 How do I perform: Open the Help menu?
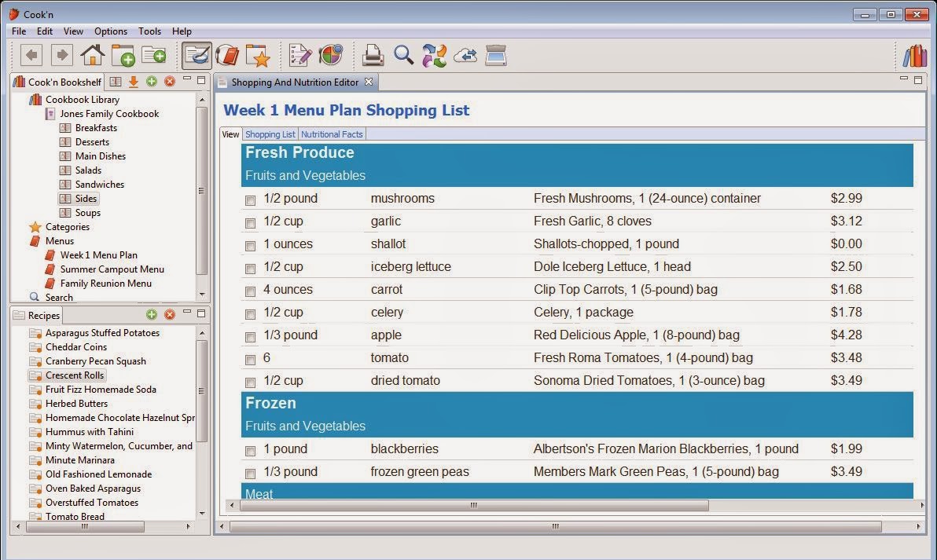[182, 31]
